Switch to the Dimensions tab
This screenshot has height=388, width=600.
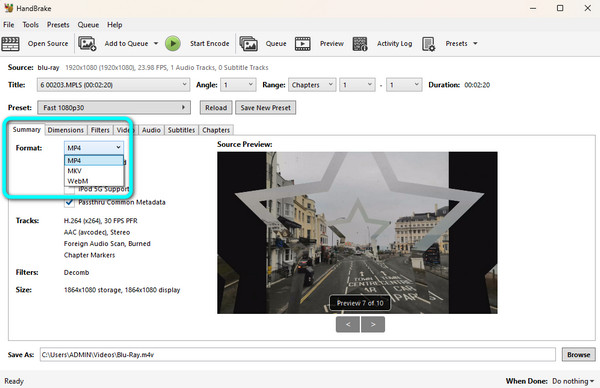65,130
